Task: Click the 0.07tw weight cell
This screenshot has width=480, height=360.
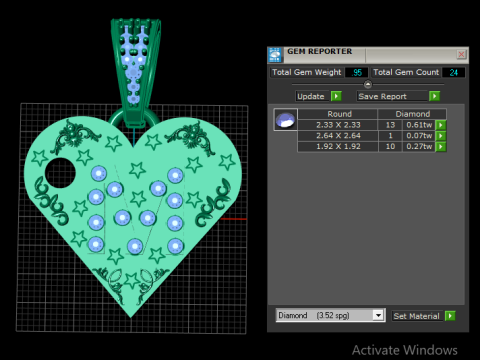Action: click(x=419, y=136)
